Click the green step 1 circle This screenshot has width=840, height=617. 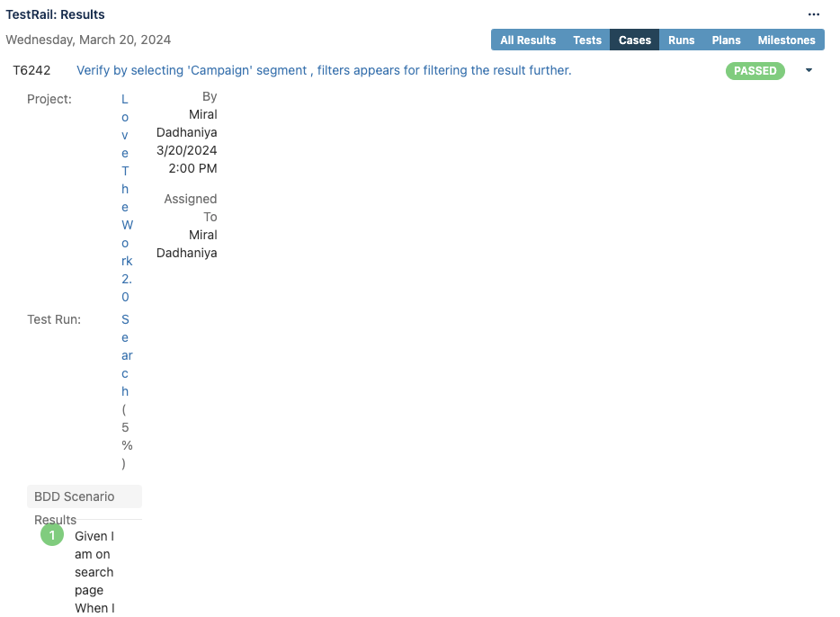[52, 534]
